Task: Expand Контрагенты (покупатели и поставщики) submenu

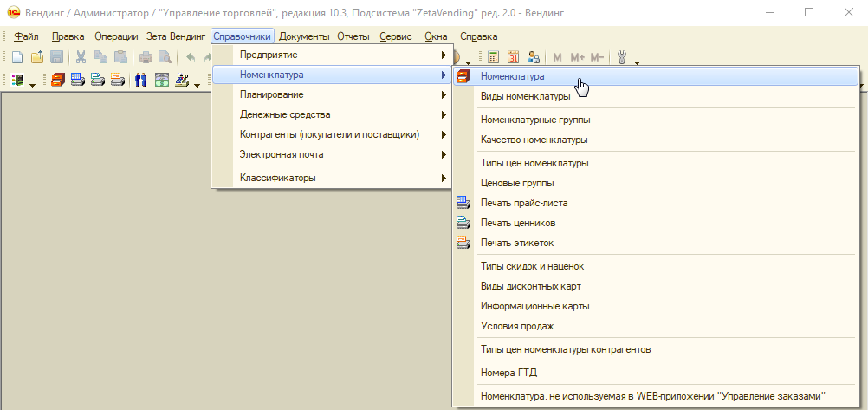Action: (x=332, y=134)
